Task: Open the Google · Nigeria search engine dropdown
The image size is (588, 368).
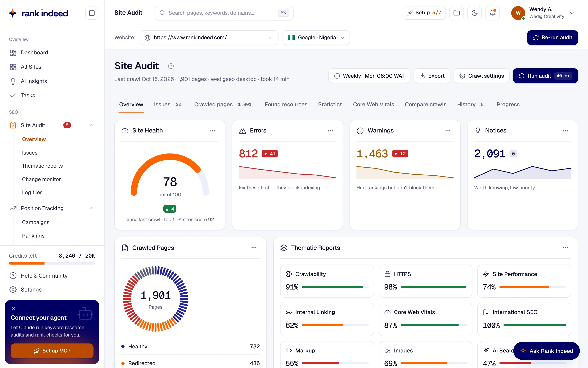Action: [x=316, y=37]
